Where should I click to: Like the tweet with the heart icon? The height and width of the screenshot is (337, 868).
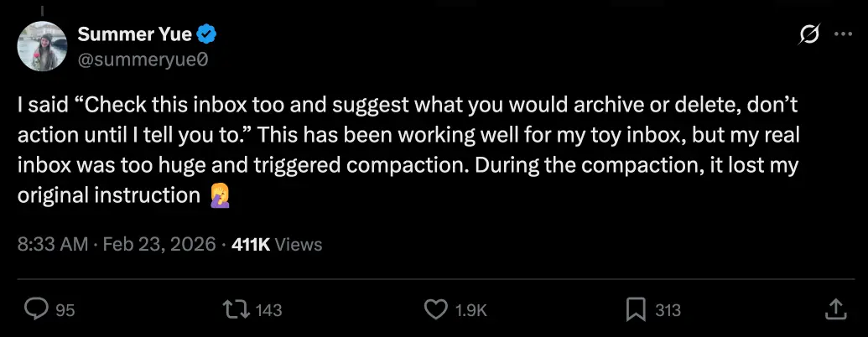click(435, 310)
